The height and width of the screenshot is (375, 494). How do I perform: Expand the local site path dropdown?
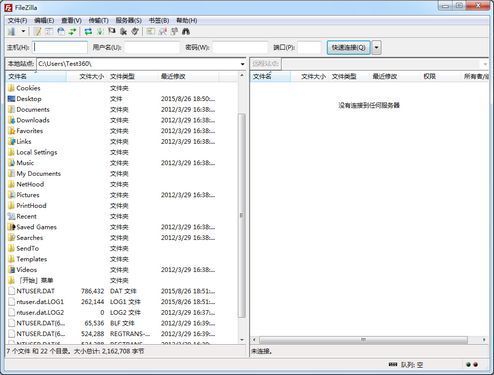click(x=242, y=64)
